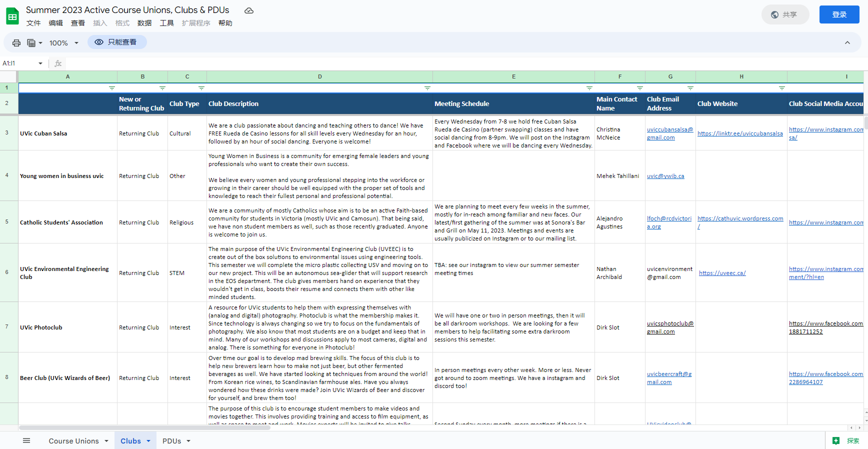Select row 5 header

coord(8,222)
